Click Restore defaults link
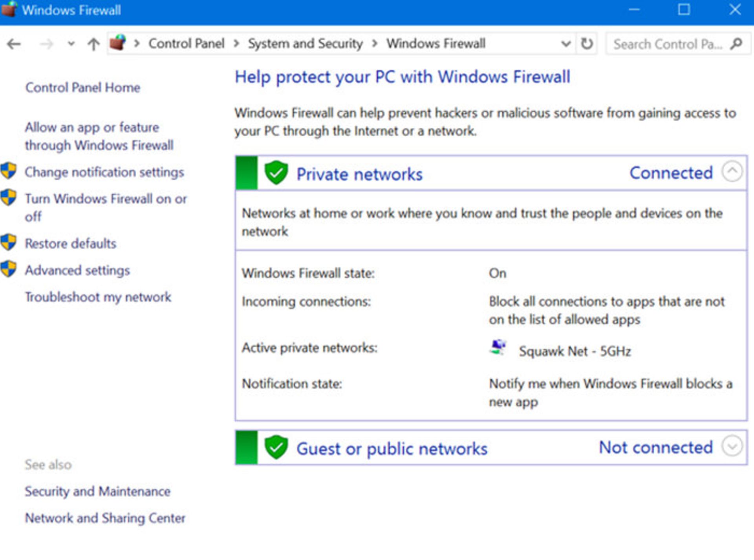 [x=71, y=243]
